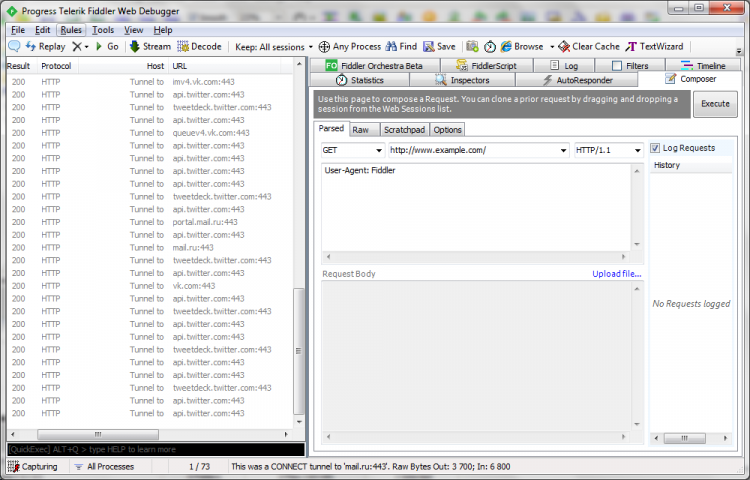Image resolution: width=750 pixels, height=480 pixels.
Task: Open the Edit menu
Action: (x=42, y=30)
